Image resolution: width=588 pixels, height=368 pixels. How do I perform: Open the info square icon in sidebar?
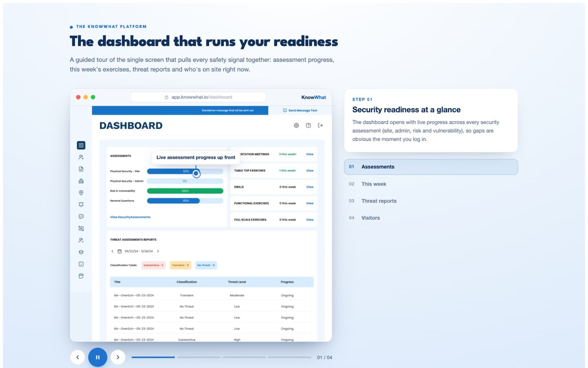(x=81, y=264)
